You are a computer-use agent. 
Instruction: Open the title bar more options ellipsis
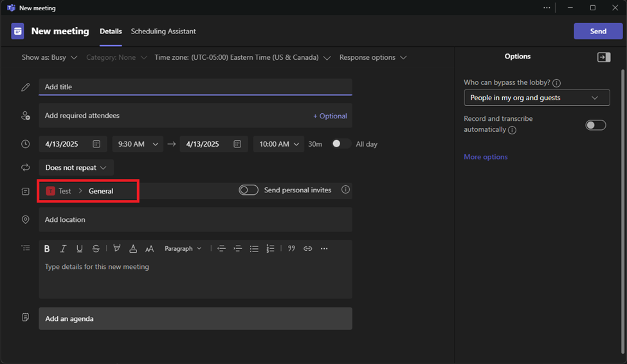547,8
